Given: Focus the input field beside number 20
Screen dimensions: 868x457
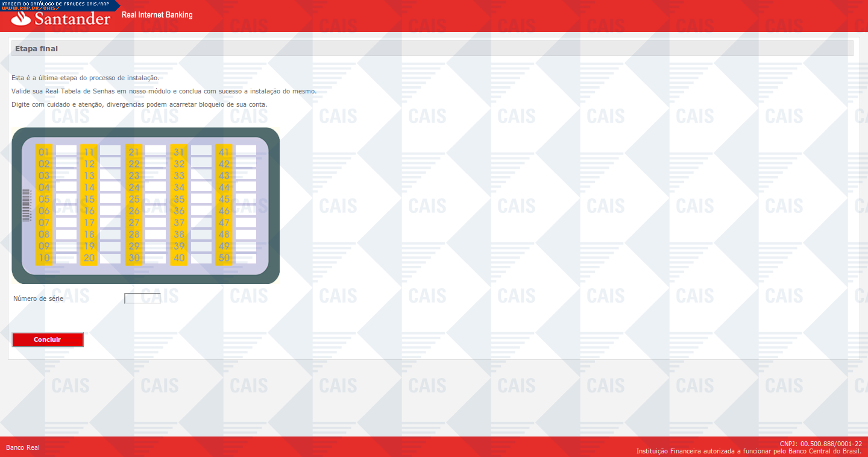Looking at the screenshot, I should tap(110, 258).
